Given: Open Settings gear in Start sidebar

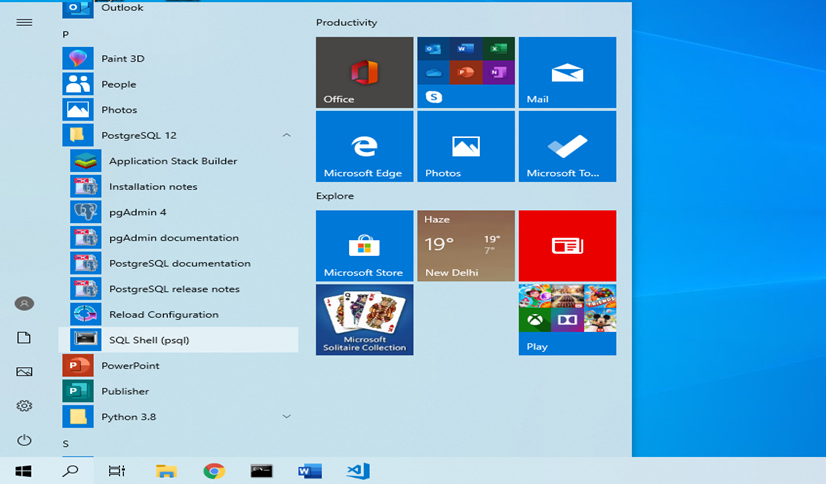Looking at the screenshot, I should [x=24, y=406].
